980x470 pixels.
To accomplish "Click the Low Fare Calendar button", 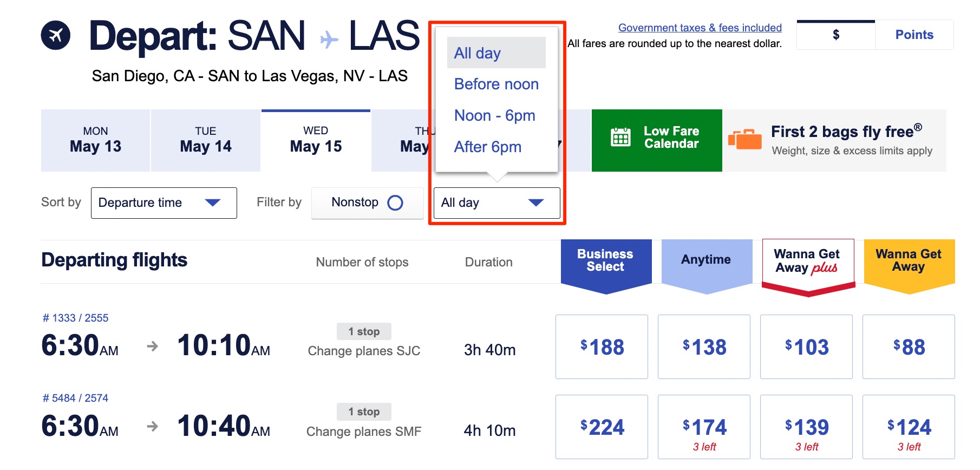I will click(x=656, y=140).
